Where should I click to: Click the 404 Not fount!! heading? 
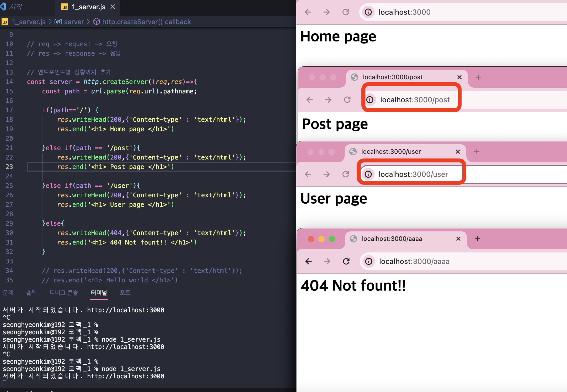353,285
